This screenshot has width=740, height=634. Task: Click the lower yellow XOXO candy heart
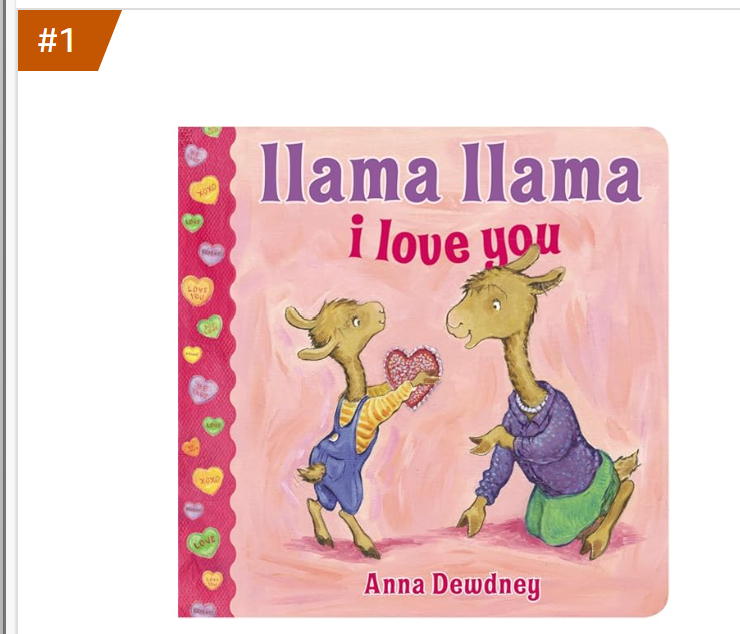[208, 480]
